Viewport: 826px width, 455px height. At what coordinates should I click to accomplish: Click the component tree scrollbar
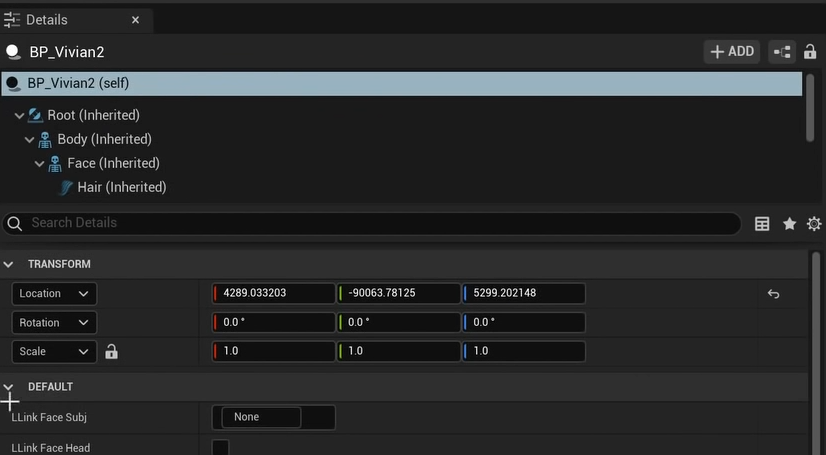tap(810, 108)
